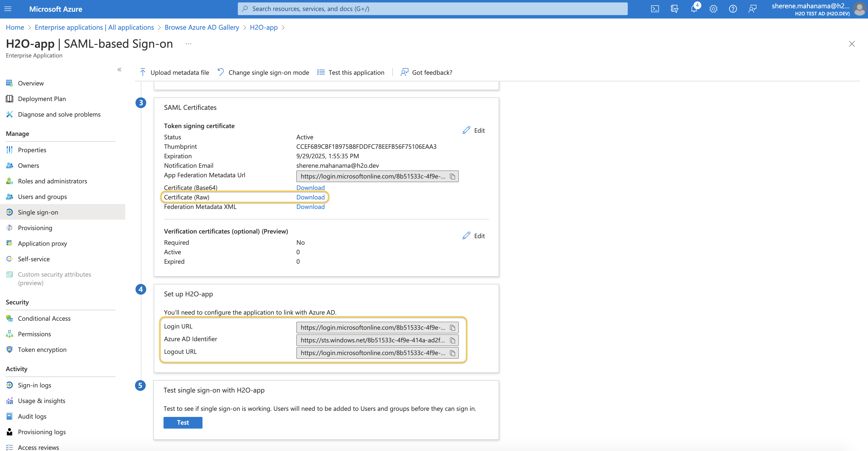868x451 pixels.
Task: Select the Sign-in logs icon
Action: click(10, 385)
